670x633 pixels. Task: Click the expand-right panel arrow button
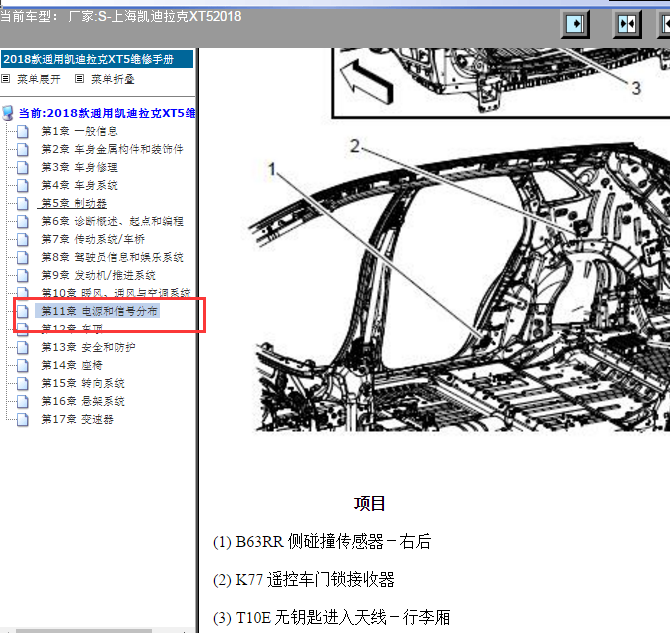[x=575, y=24]
